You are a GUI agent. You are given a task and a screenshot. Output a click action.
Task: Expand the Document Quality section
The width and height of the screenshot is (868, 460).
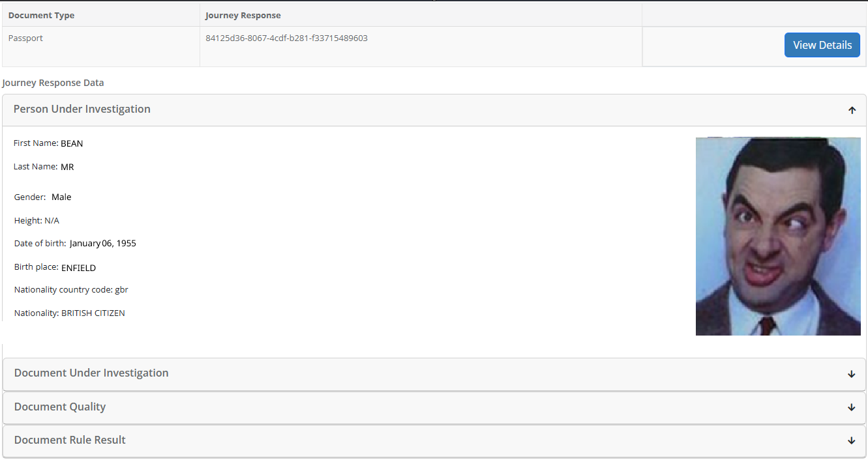point(434,407)
